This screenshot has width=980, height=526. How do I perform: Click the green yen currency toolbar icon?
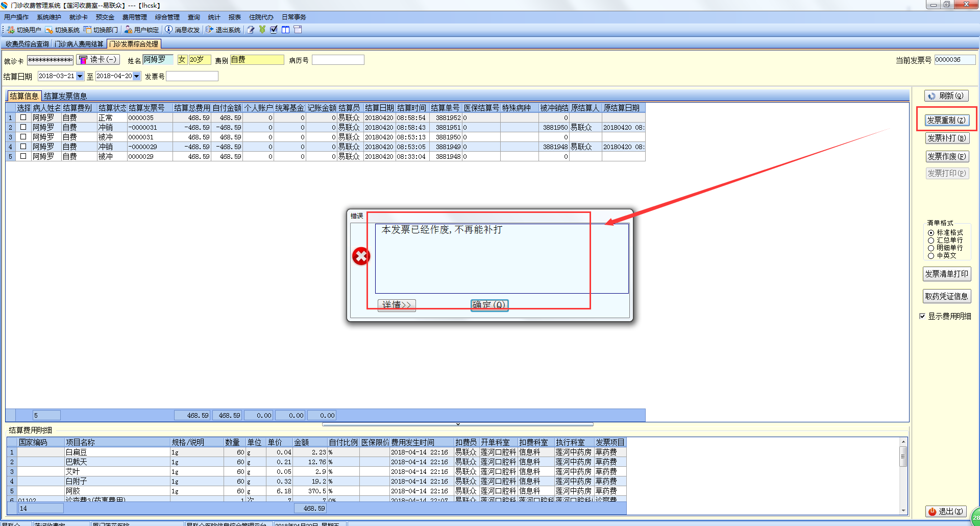(262, 30)
